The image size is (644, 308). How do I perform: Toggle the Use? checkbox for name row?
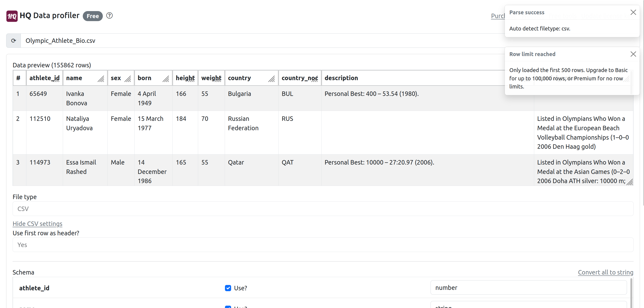click(228, 307)
